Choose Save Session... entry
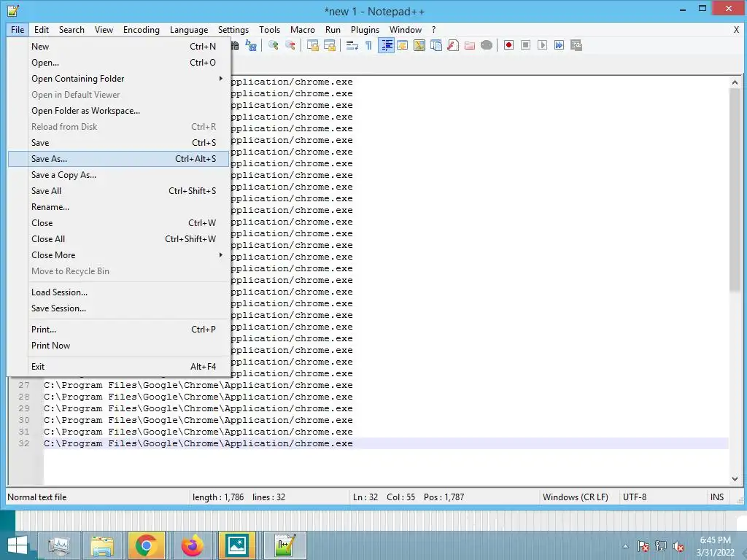Screen dimensions: 747x560 click(119, 308)
